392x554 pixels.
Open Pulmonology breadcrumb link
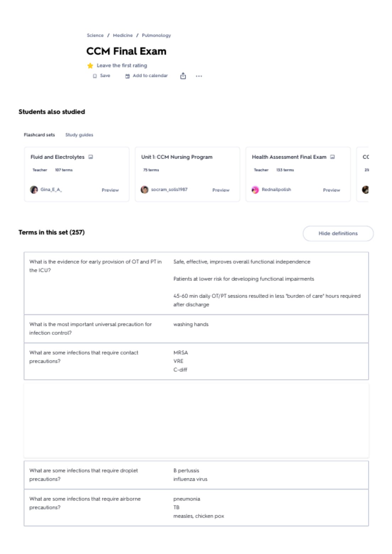156,36
